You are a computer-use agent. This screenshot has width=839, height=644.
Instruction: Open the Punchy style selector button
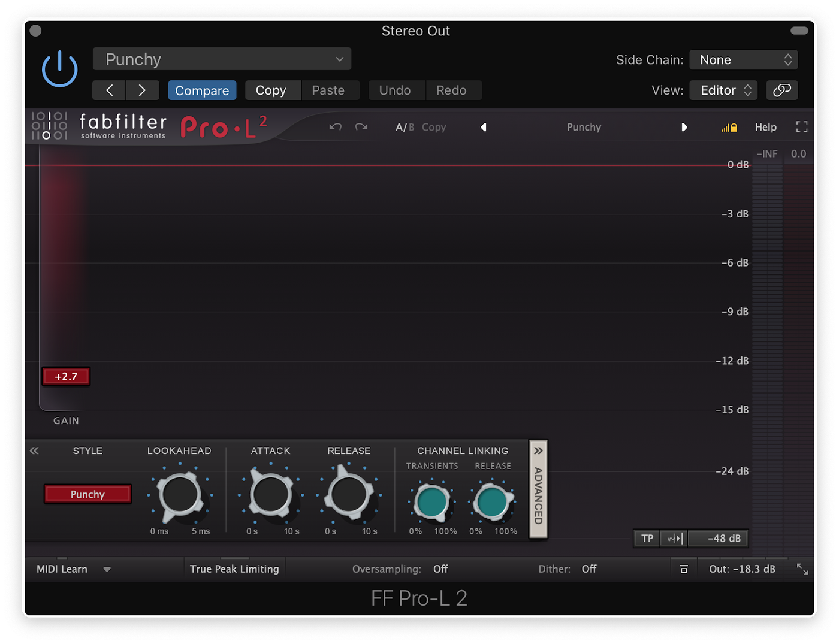click(87, 494)
